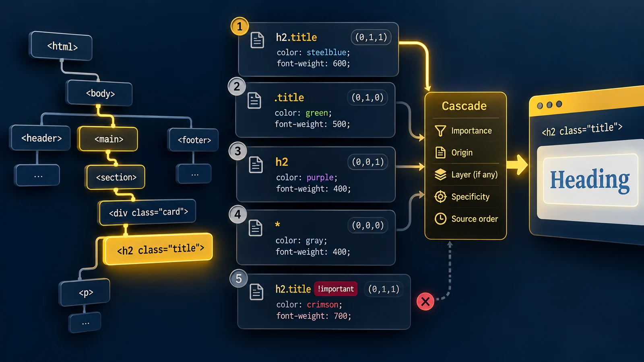Screen dimensions: 644x362
Task: Select the highlighted <main> tree node
Action: (x=108, y=139)
